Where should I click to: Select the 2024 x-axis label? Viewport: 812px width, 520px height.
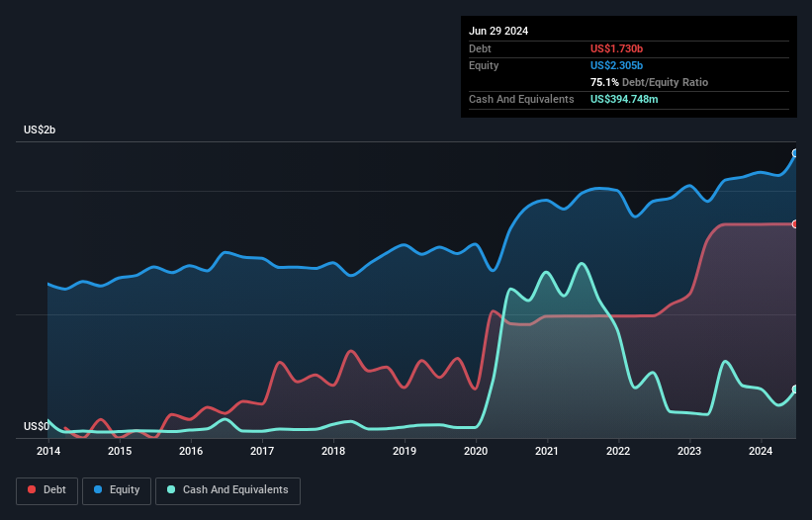[761, 451]
